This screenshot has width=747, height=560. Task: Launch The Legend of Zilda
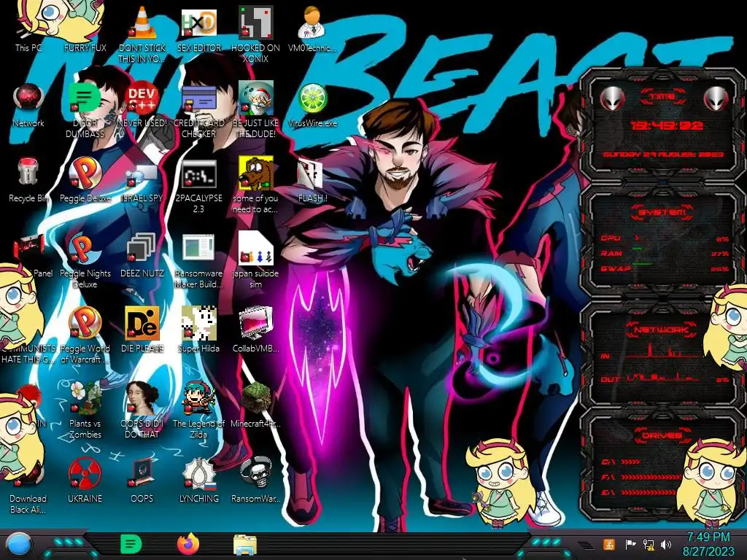click(198, 410)
